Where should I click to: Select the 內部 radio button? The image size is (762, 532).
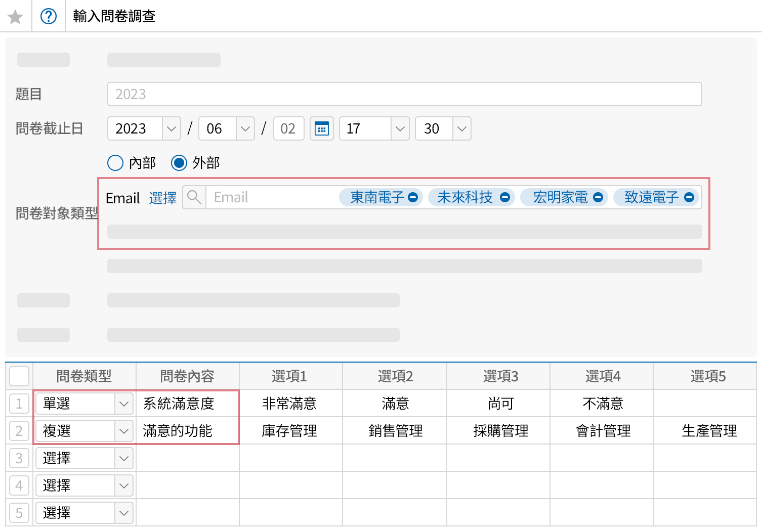(x=115, y=163)
